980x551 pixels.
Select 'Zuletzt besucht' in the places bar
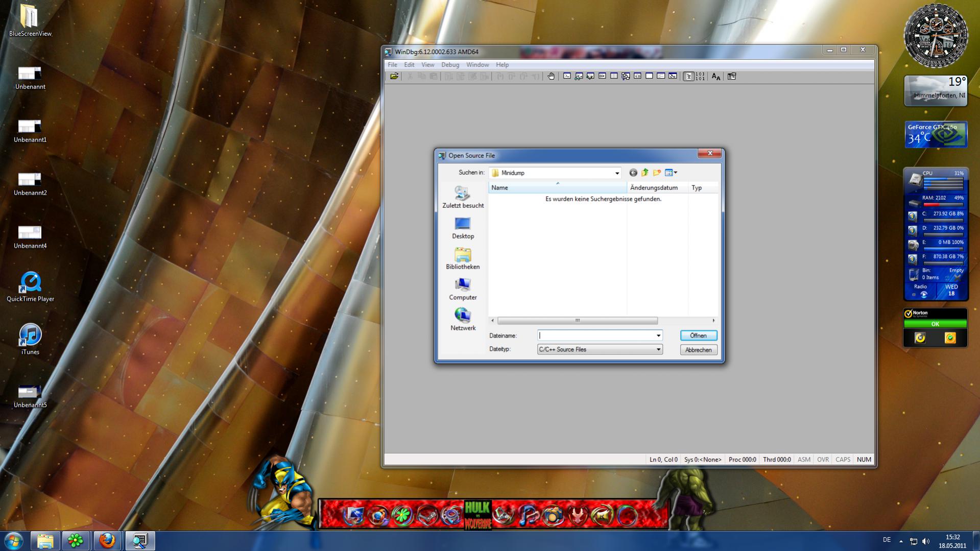point(463,197)
